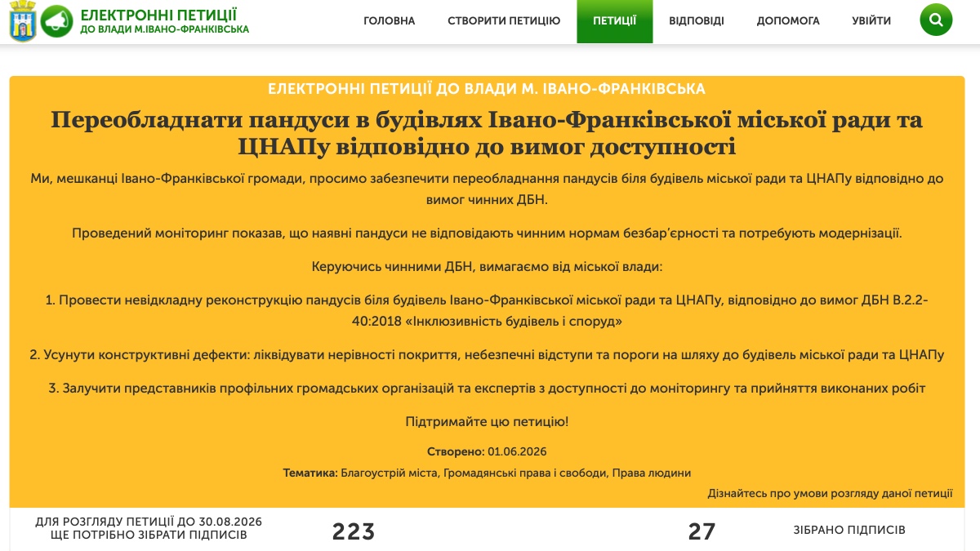Click the ДО ВЛАДИ М.ІВАНО-ФРАНКІВСЬКА subtitle

point(164,29)
